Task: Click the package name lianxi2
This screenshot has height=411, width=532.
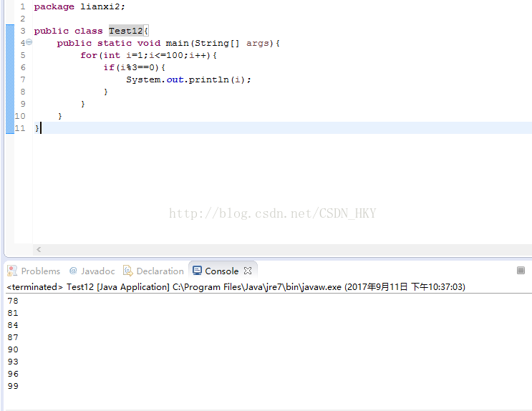Action: 100,6
